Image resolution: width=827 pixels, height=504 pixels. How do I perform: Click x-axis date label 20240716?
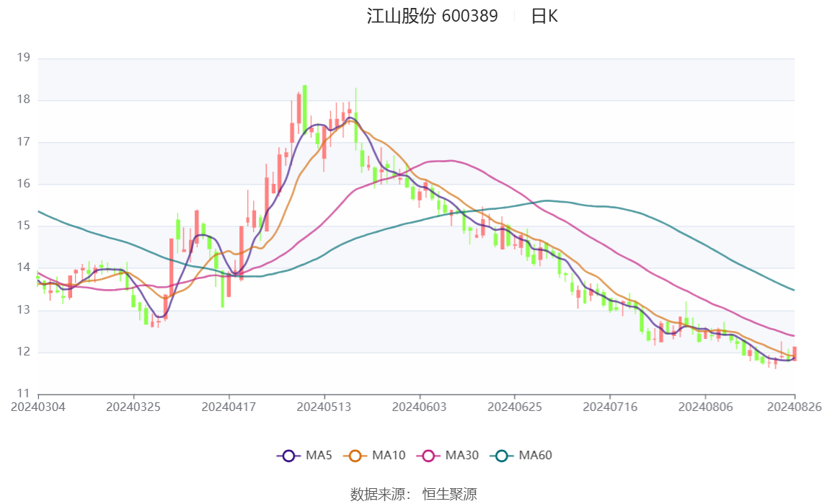coord(610,407)
